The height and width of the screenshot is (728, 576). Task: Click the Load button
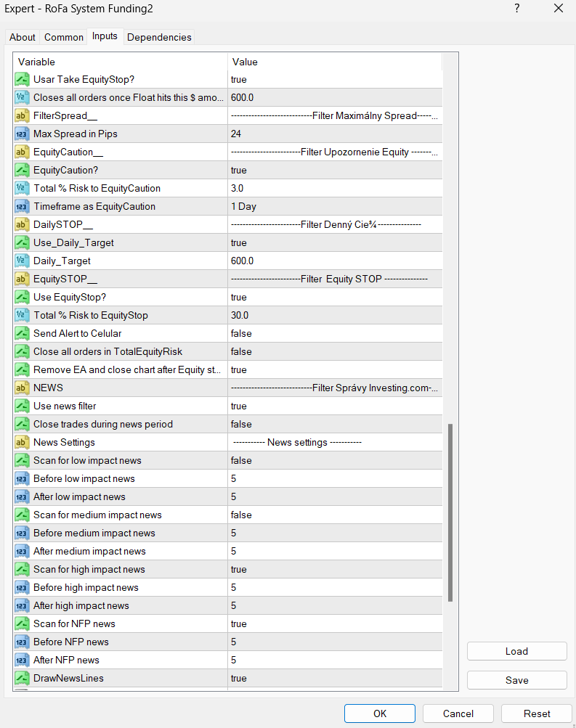point(516,651)
